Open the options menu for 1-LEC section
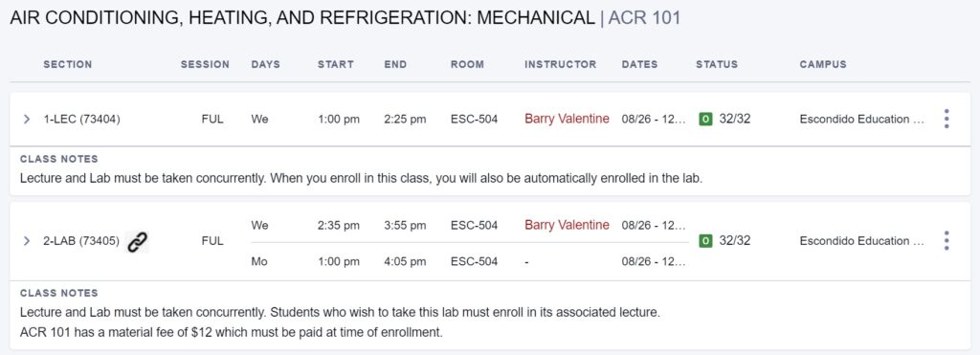Image resolution: width=980 pixels, height=355 pixels. [947, 119]
